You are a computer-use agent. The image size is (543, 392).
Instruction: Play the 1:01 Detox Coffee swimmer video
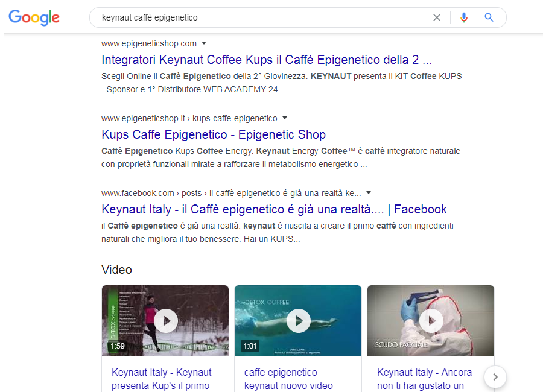tap(298, 321)
